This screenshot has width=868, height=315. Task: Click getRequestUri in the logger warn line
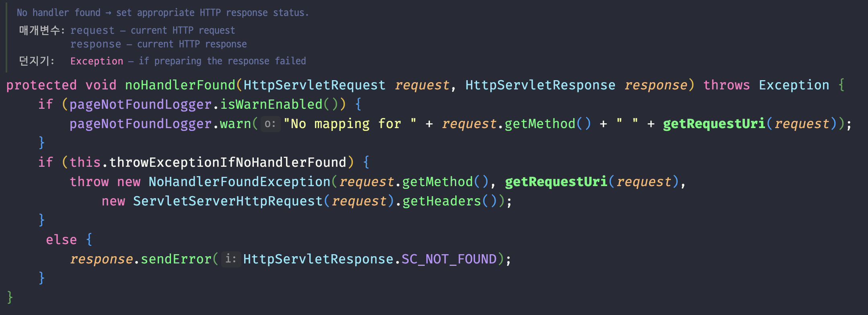coord(714,124)
